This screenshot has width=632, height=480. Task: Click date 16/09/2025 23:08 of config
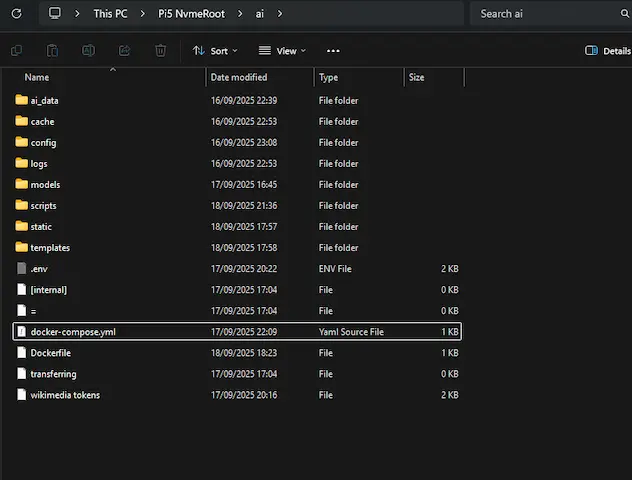[244, 143]
